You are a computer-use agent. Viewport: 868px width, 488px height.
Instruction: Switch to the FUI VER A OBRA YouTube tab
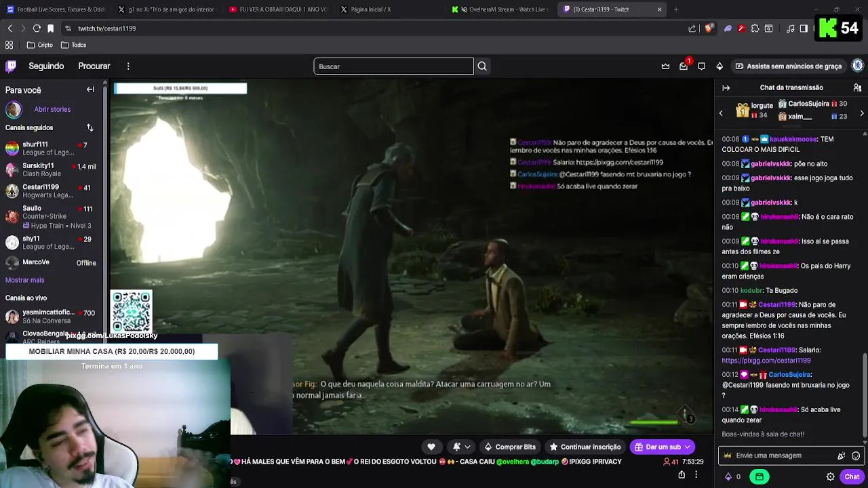278,9
